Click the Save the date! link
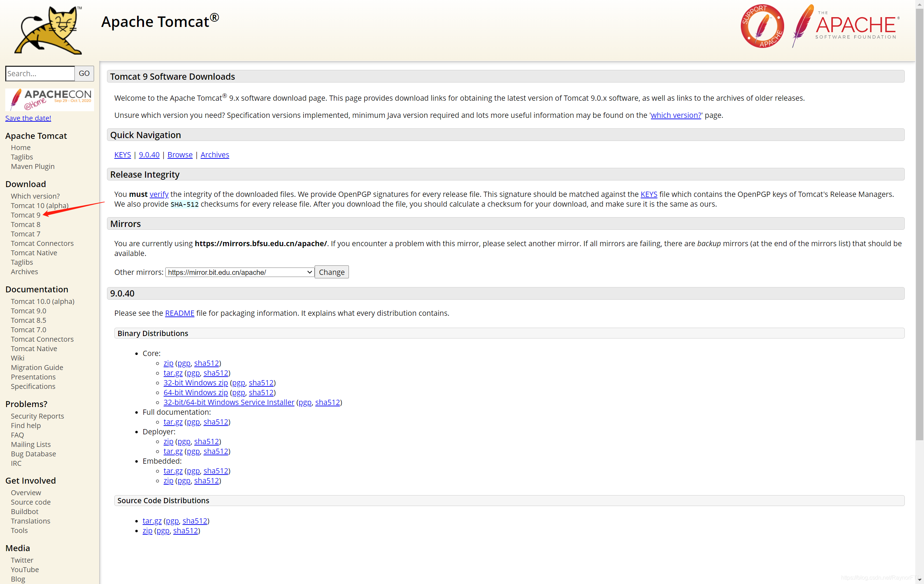The width and height of the screenshot is (924, 584). point(28,118)
